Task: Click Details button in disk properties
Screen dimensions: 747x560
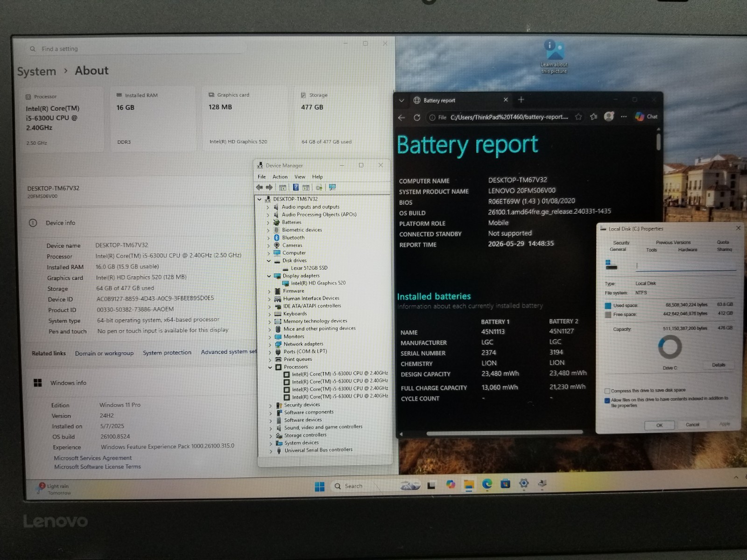Action: tap(719, 365)
